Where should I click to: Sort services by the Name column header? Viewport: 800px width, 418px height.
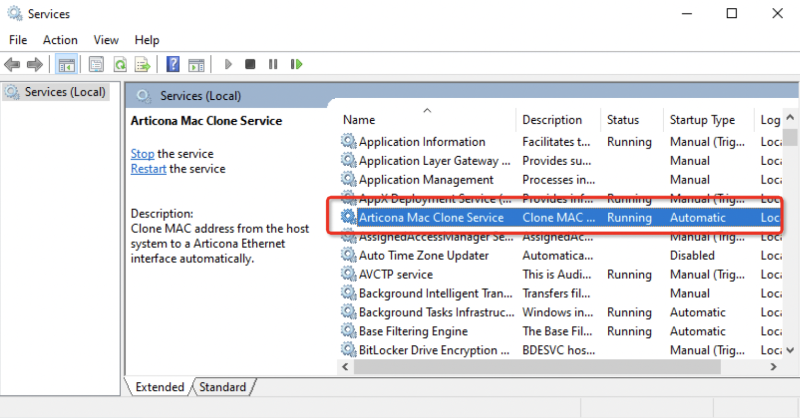pos(359,120)
